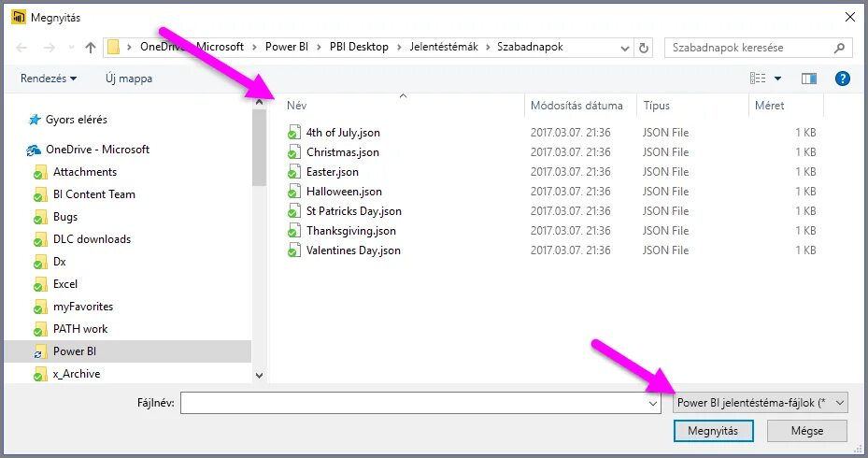
Task: Click the Valentines Day.json file icon
Action: 294,250
